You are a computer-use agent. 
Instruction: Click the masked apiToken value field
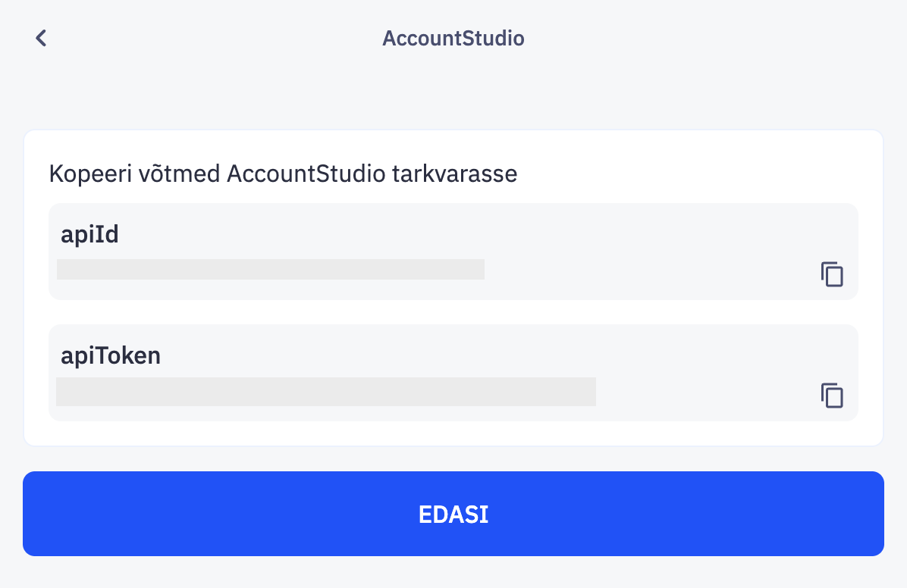[326, 392]
